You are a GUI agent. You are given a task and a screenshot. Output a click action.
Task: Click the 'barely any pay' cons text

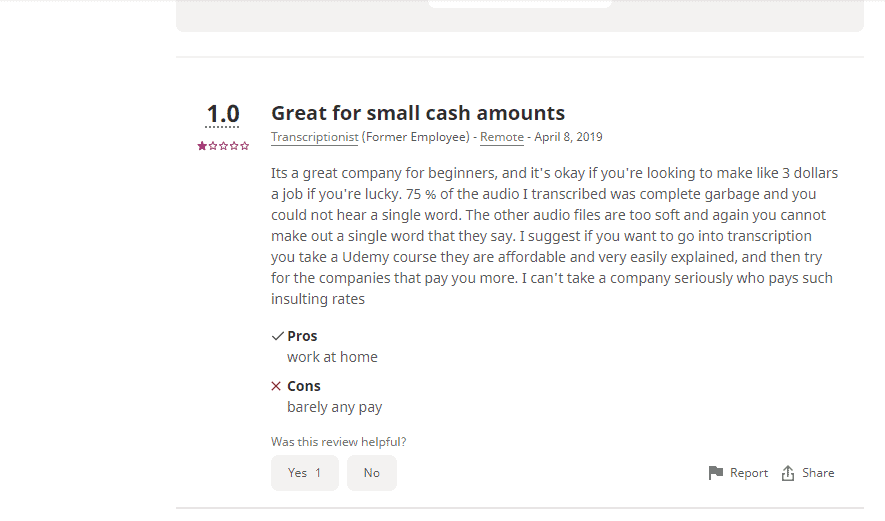click(335, 408)
